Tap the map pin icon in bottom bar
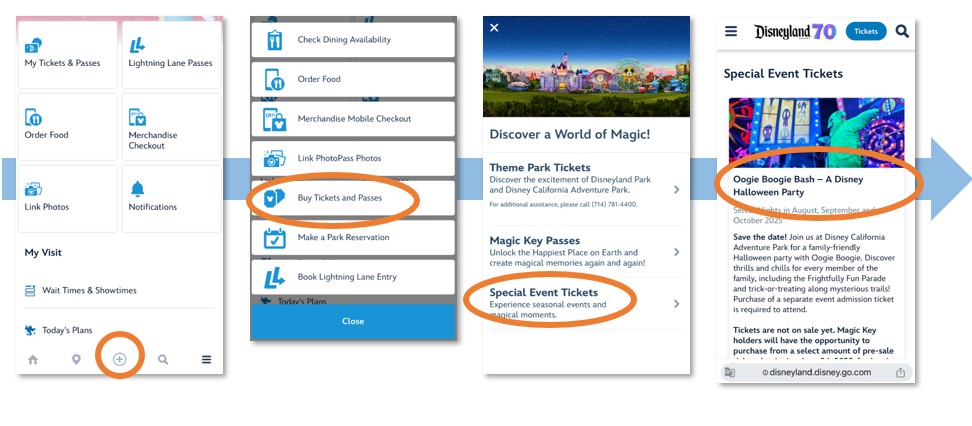Image resolution: width=972 pixels, height=426 pixels. tap(76, 360)
